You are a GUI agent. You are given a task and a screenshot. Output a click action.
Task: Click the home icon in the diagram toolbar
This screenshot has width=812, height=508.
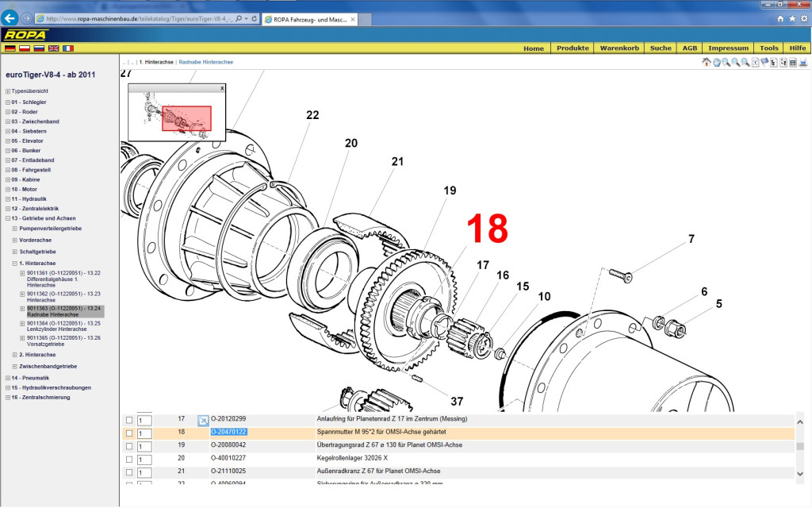[707, 62]
